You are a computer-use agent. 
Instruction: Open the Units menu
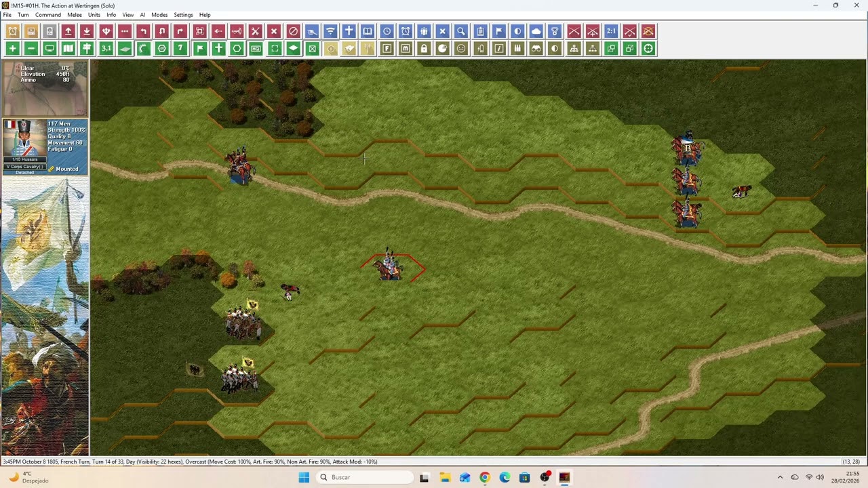point(94,15)
